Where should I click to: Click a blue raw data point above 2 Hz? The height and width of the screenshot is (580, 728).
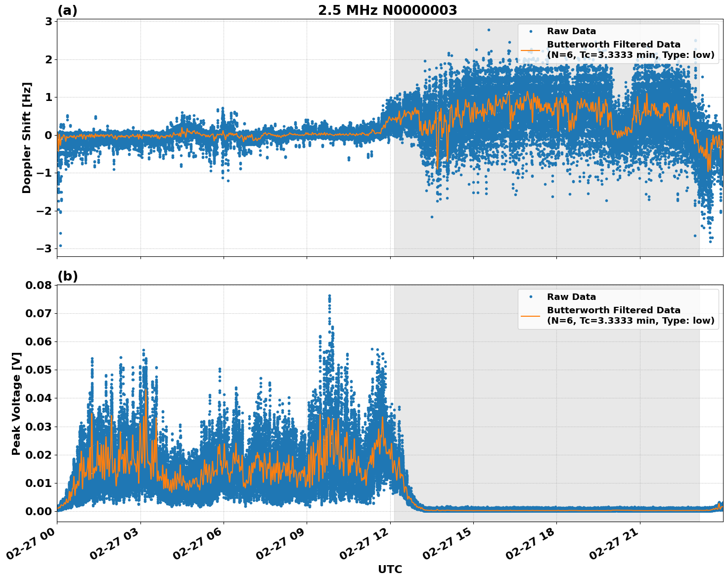[x=488, y=30]
